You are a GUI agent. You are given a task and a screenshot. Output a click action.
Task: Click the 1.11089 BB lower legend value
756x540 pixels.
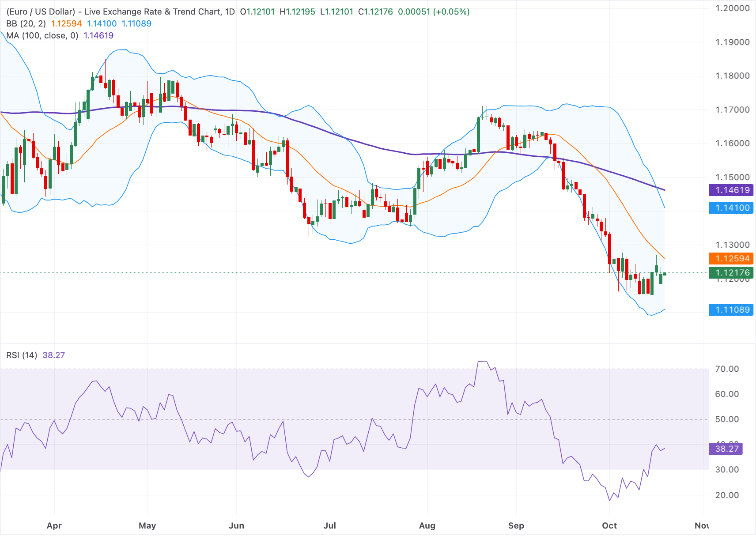point(136,23)
